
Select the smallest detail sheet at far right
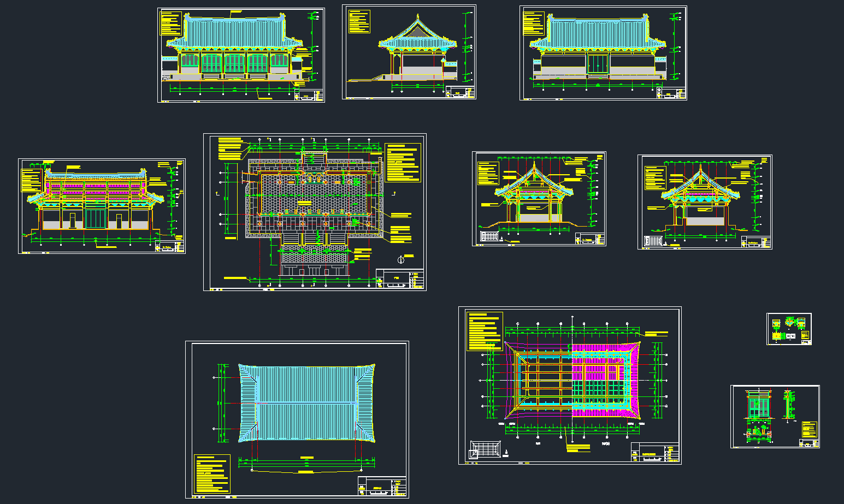coord(789,329)
